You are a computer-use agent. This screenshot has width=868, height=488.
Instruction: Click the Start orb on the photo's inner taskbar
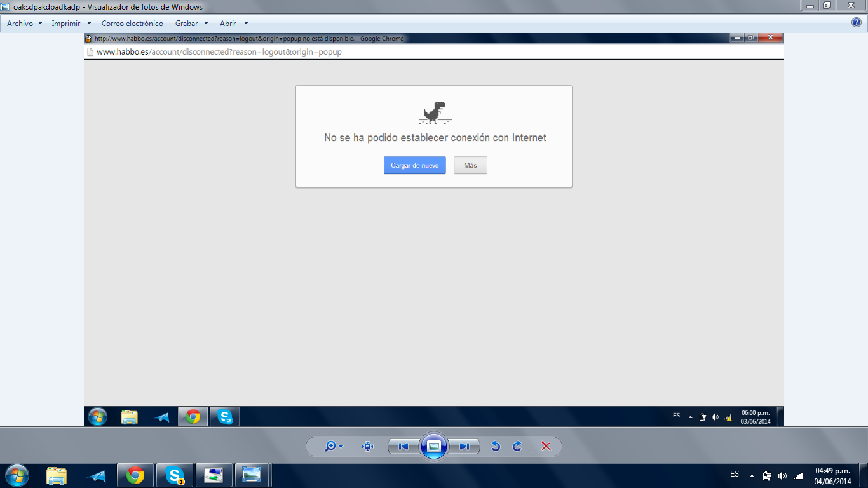click(98, 417)
